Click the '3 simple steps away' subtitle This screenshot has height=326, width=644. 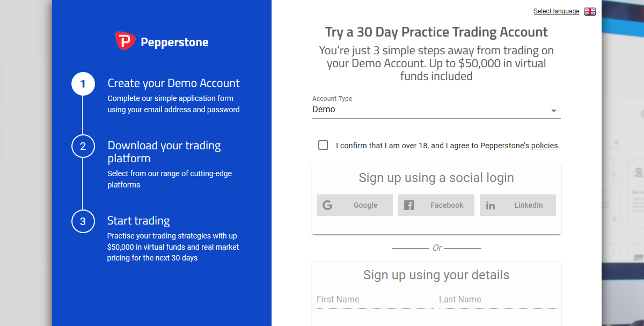[436, 63]
